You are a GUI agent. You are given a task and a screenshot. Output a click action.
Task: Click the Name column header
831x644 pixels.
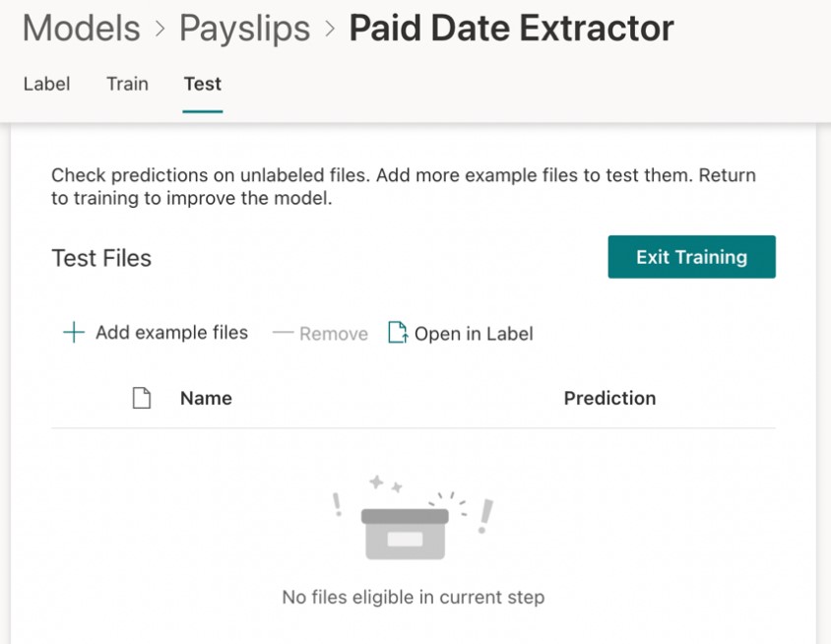[x=206, y=398]
